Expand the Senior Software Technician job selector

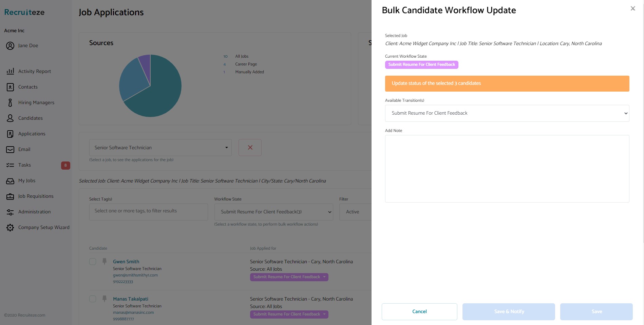coord(160,148)
